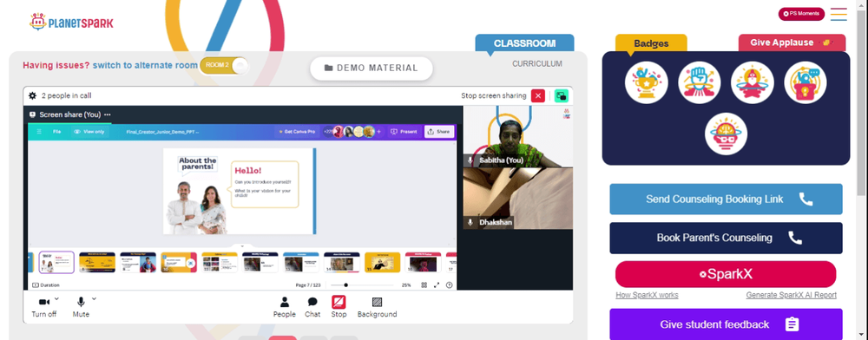Click Send Counseling Booking Link
Image resolution: width=868 pixels, height=340 pixels.
click(726, 199)
